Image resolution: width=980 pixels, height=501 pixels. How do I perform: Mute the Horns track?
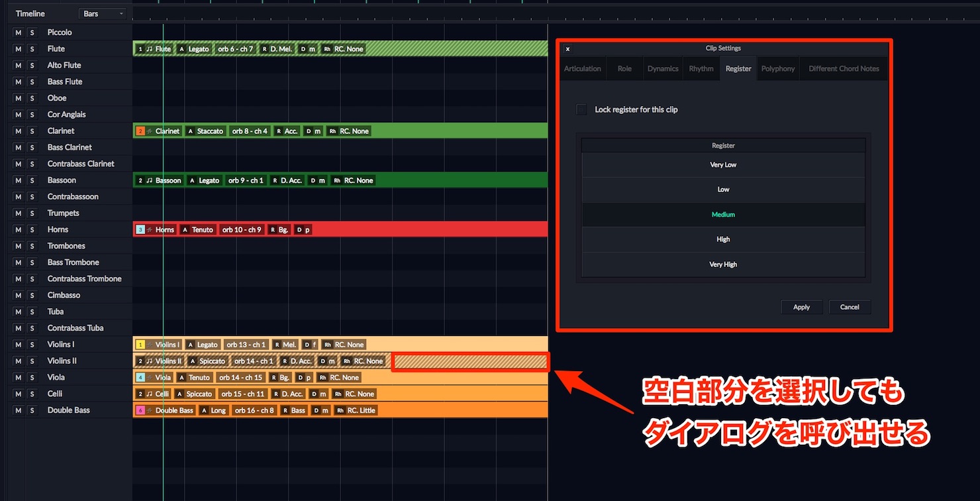tap(19, 230)
